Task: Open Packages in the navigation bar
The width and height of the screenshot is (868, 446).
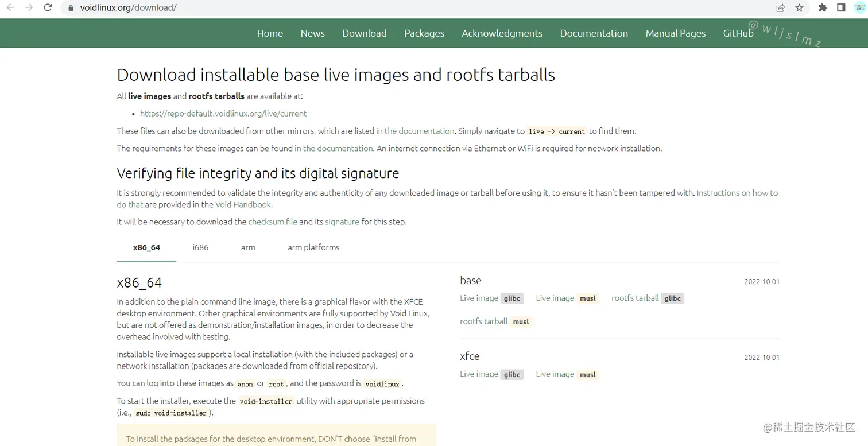Action: point(424,33)
